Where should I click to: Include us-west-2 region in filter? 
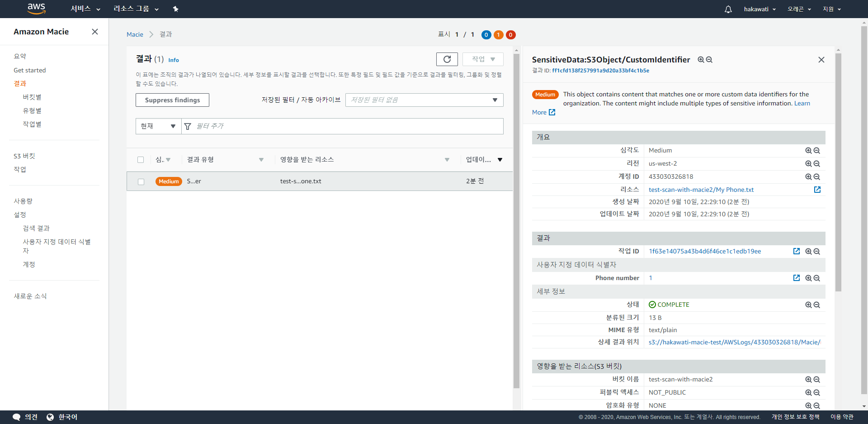[x=808, y=164]
